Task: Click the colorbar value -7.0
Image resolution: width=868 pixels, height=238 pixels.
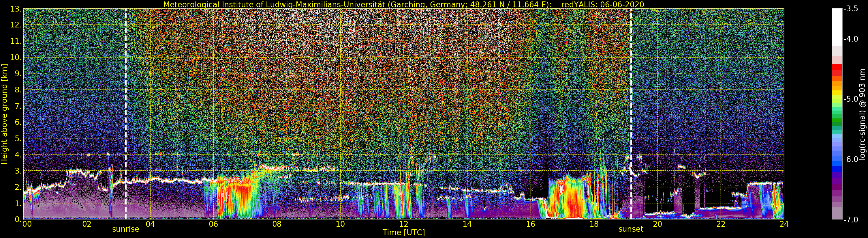Action: pyautogui.click(x=851, y=220)
